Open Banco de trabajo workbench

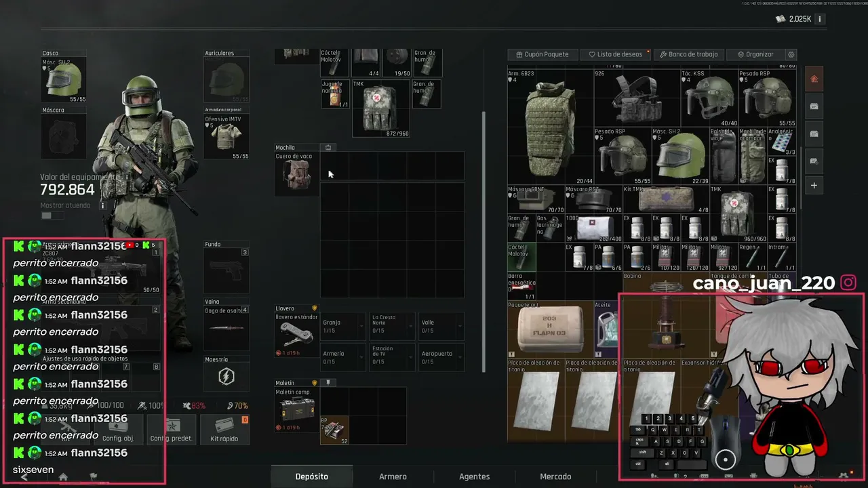click(688, 54)
